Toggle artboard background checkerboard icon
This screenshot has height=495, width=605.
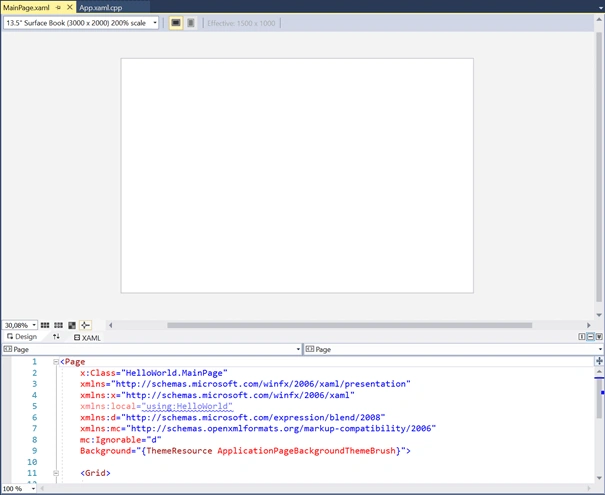pos(72,325)
